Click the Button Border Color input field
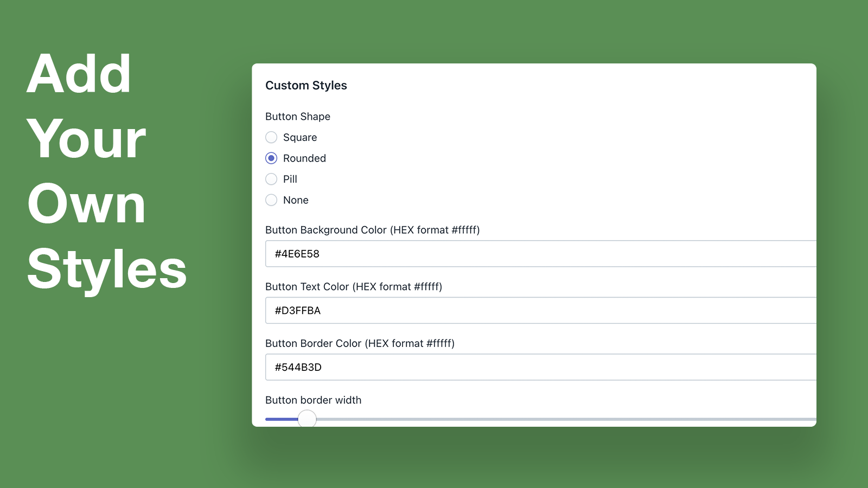Viewport: 868px width, 488px height. 488,367
